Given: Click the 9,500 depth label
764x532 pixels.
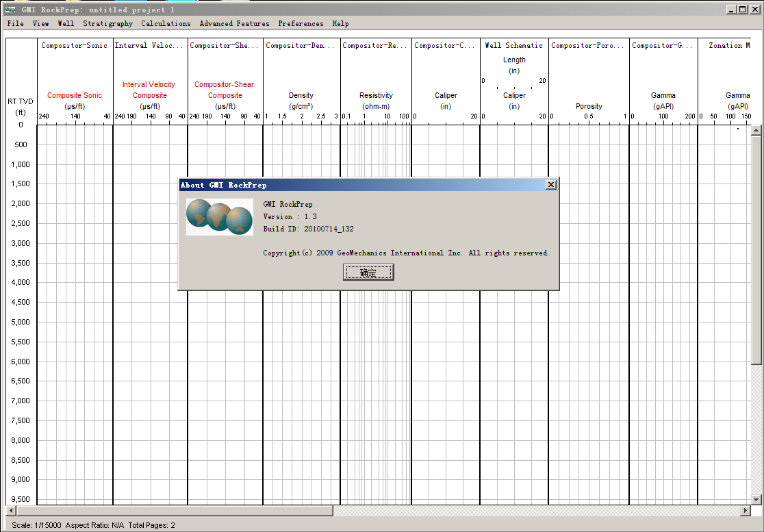Looking at the screenshot, I should [x=21, y=499].
